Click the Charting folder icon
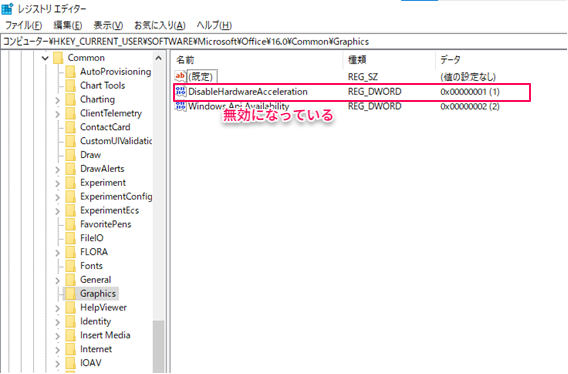The image size is (568, 374). click(71, 99)
